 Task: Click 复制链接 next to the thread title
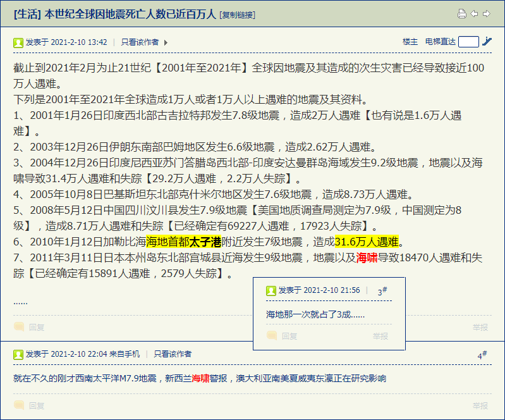(x=238, y=15)
